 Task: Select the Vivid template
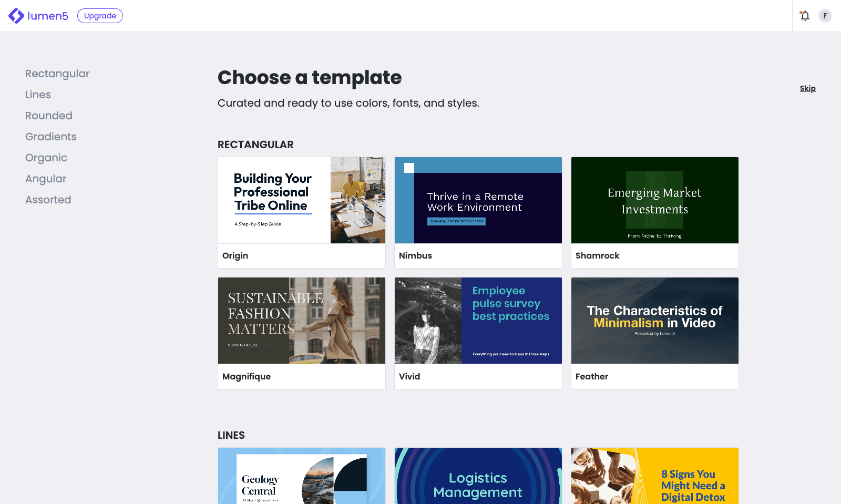(x=478, y=321)
